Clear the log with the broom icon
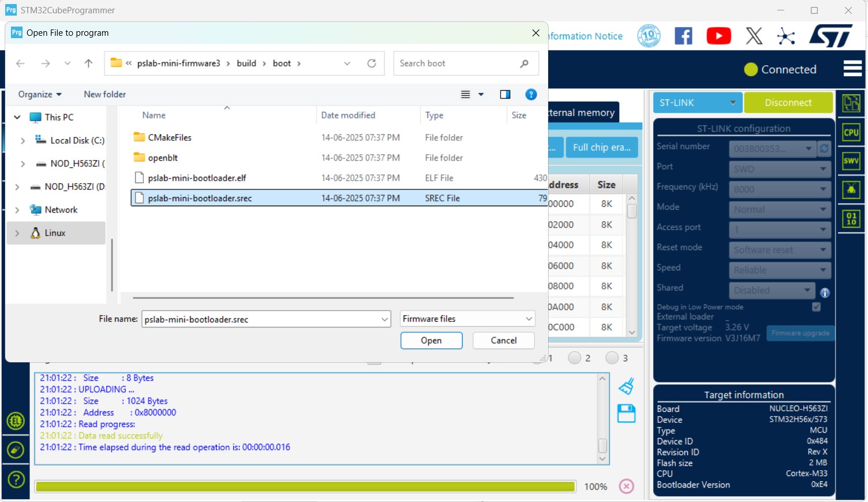This screenshot has width=868, height=502. coord(627,386)
